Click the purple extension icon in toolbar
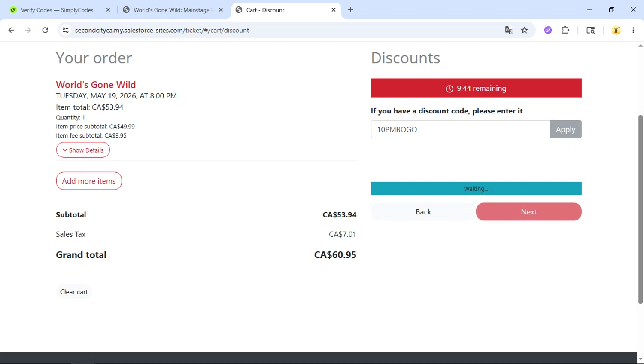644x364 pixels. pos(548,30)
